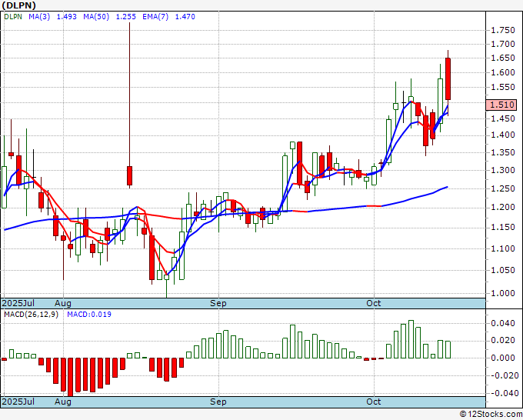Click the MA(50) value 1.255

coord(125,17)
